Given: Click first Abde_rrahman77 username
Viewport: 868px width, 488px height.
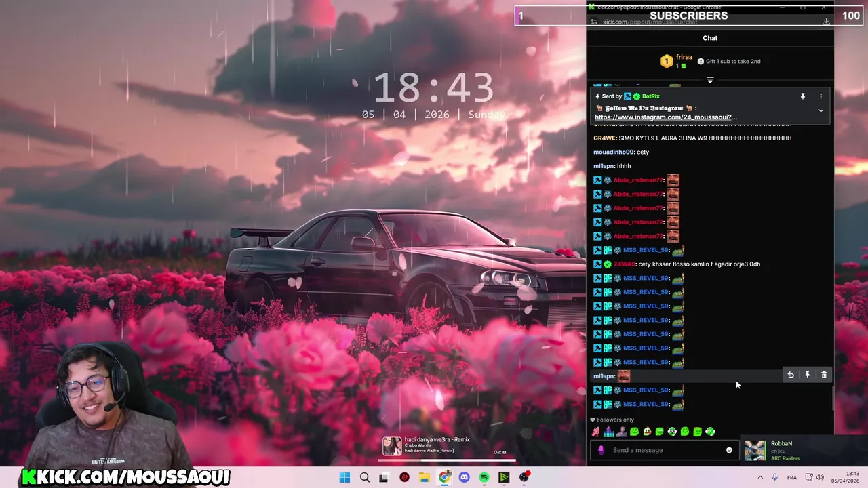Looking at the screenshot, I should click(638, 180).
